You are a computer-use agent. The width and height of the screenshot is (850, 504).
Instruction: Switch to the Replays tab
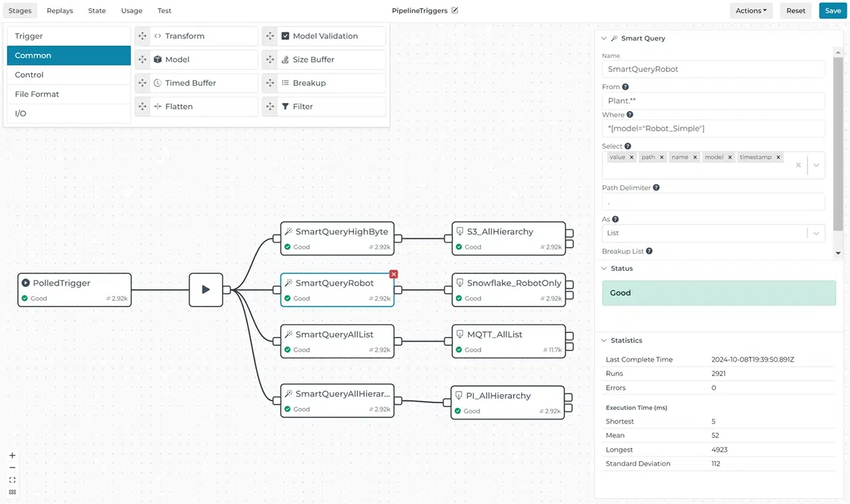[x=60, y=10]
